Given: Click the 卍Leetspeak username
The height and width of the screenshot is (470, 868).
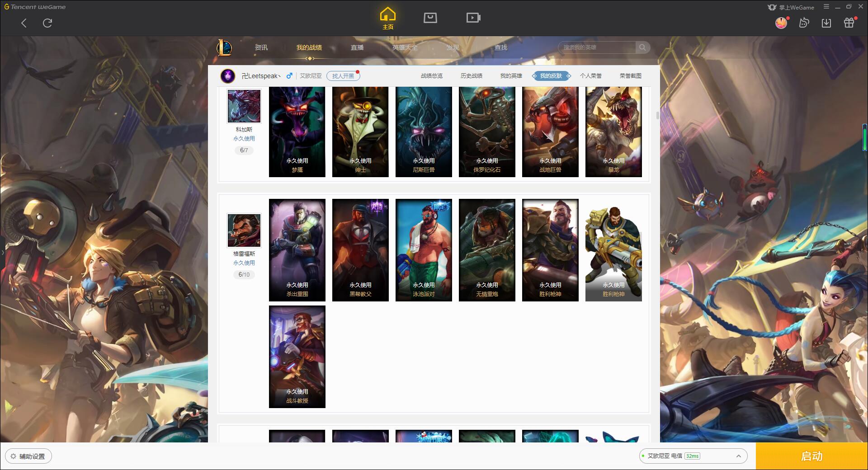Looking at the screenshot, I should coord(261,76).
